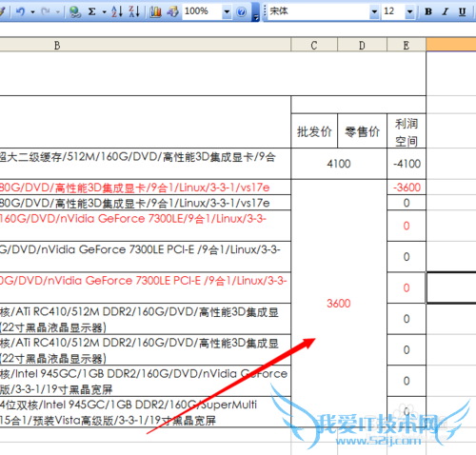Click the black row with GeForce 7300LE PCI-E

[x=145, y=257]
